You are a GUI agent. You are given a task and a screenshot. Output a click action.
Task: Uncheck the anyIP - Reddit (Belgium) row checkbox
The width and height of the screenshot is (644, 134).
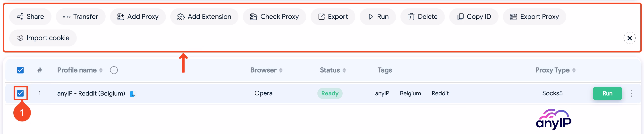point(20,93)
